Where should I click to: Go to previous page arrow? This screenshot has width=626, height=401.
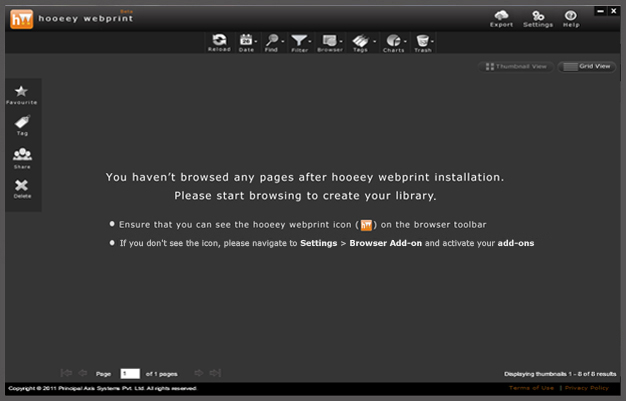tap(83, 373)
